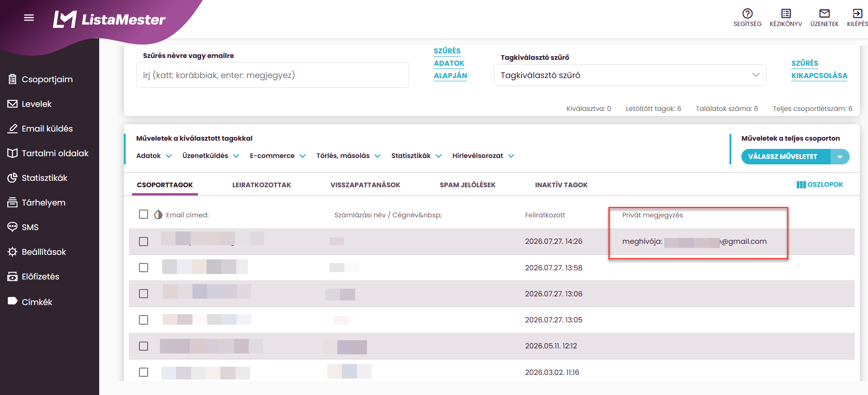Check the row dated 2026.03.02. 11:16
This screenshot has height=395, width=868.
coord(144,372)
